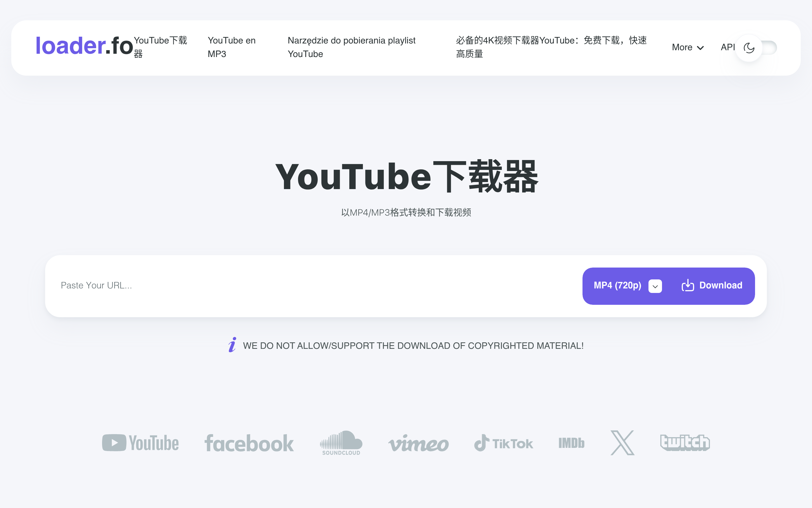The width and height of the screenshot is (812, 508).
Task: Toggle dark mode with the moon switch
Action: 756,48
